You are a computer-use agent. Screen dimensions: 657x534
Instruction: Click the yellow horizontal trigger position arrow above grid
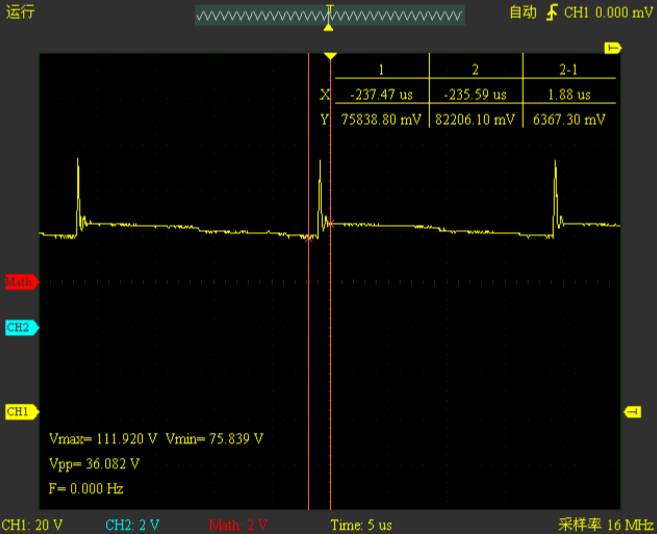coord(331,56)
